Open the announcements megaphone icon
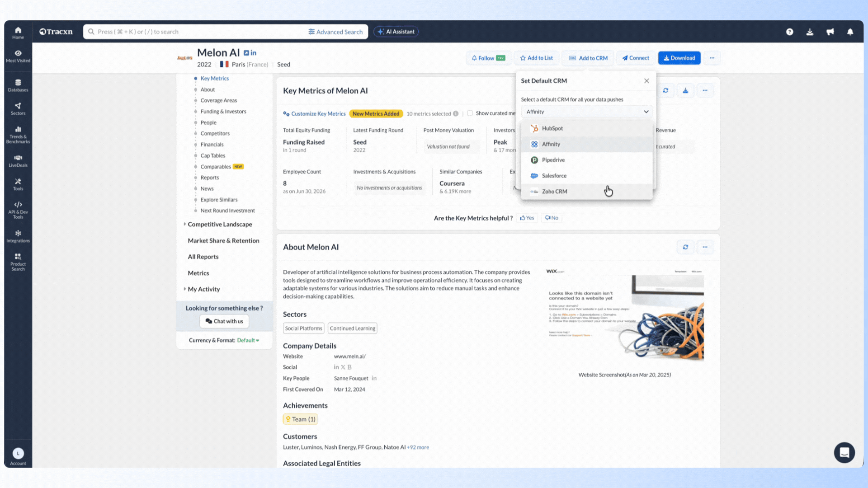This screenshot has width=868, height=488. tap(830, 32)
